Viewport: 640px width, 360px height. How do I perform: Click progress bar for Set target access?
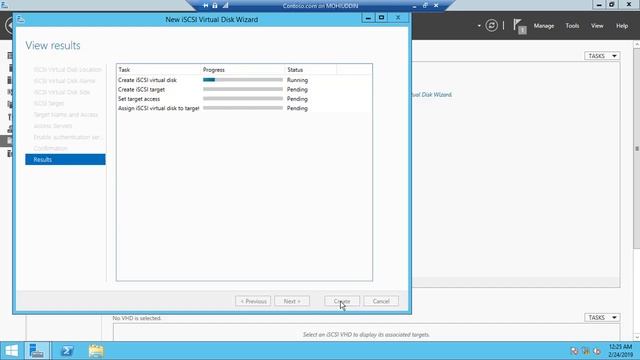243,99
